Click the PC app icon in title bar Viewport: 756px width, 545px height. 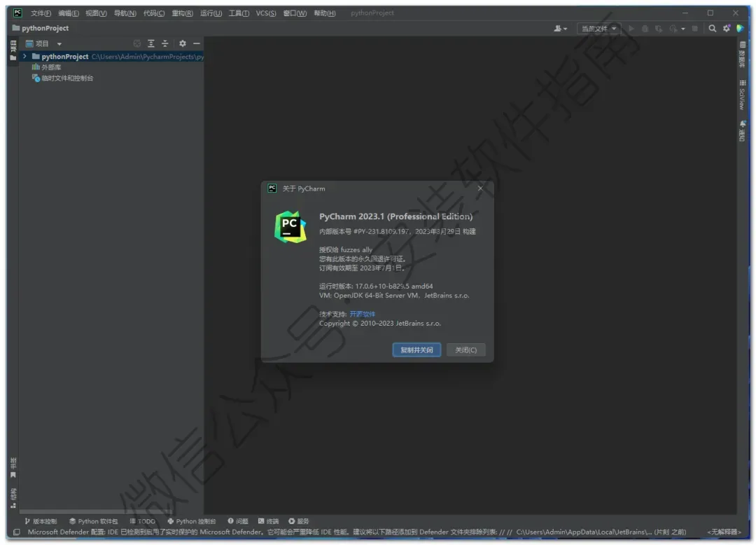[x=17, y=13]
